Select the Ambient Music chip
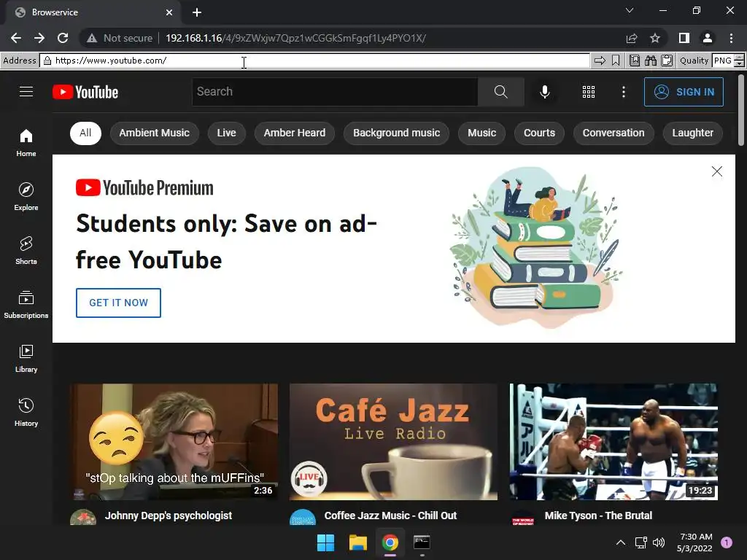 (155, 133)
